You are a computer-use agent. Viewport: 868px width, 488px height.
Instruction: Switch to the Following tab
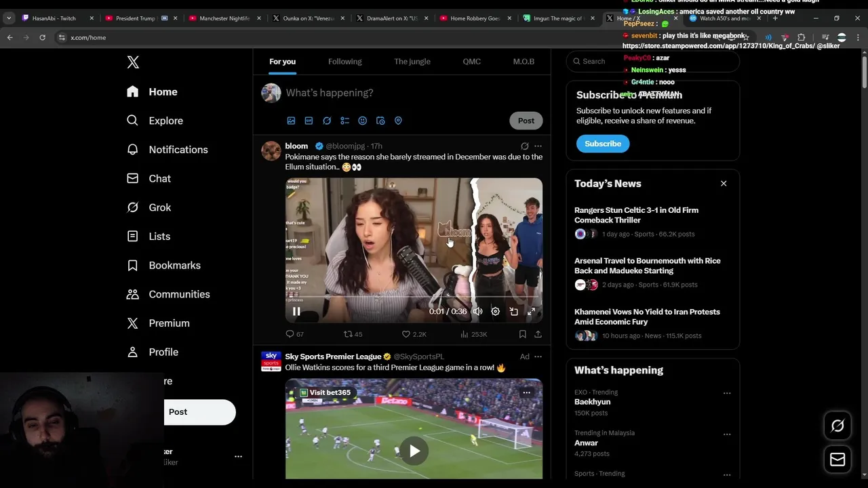[345, 62]
